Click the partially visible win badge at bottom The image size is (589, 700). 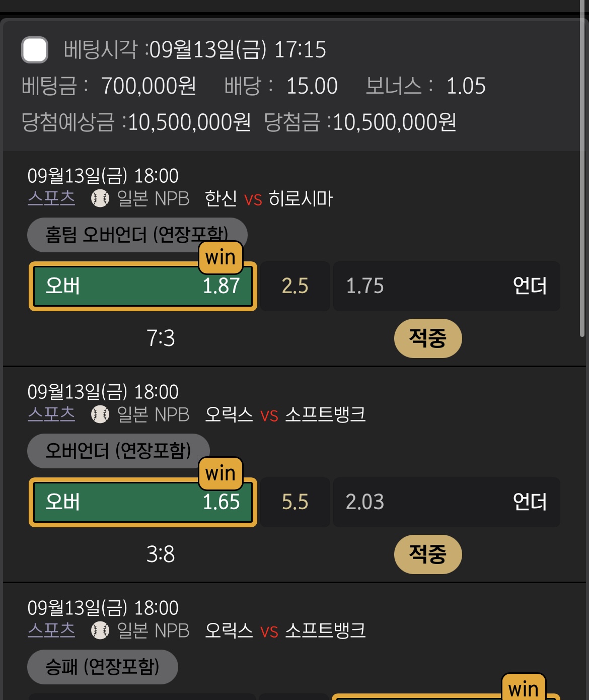point(524,688)
